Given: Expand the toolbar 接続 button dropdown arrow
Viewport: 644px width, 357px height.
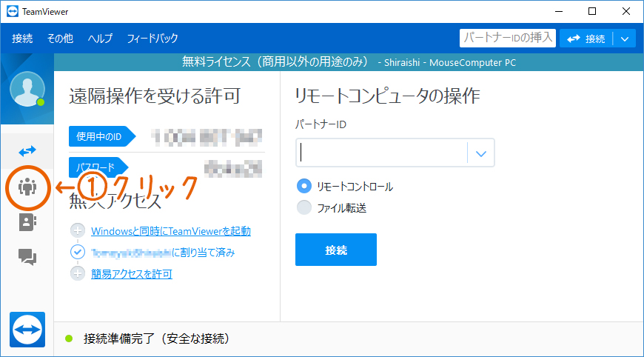Looking at the screenshot, I should click(625, 39).
